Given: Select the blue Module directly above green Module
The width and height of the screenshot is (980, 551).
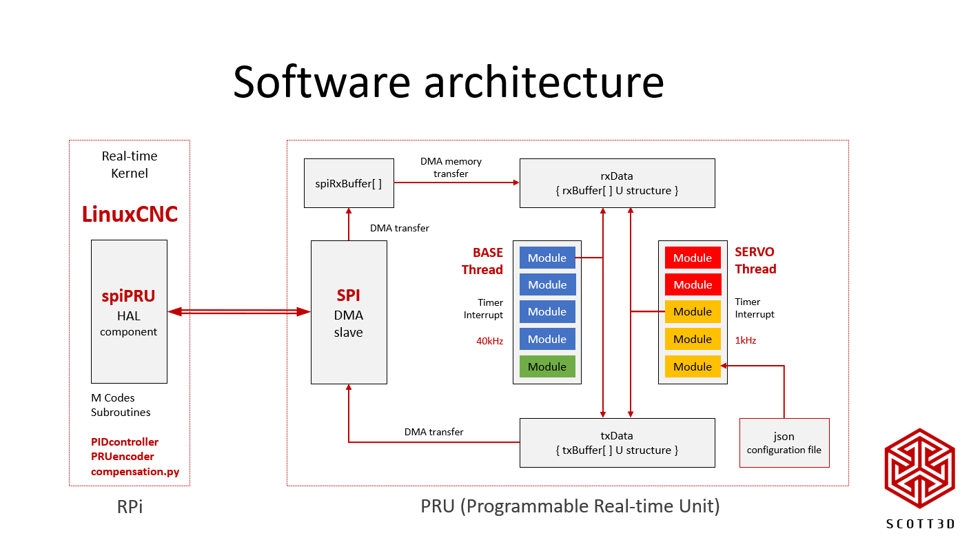Looking at the screenshot, I should pyautogui.click(x=547, y=339).
